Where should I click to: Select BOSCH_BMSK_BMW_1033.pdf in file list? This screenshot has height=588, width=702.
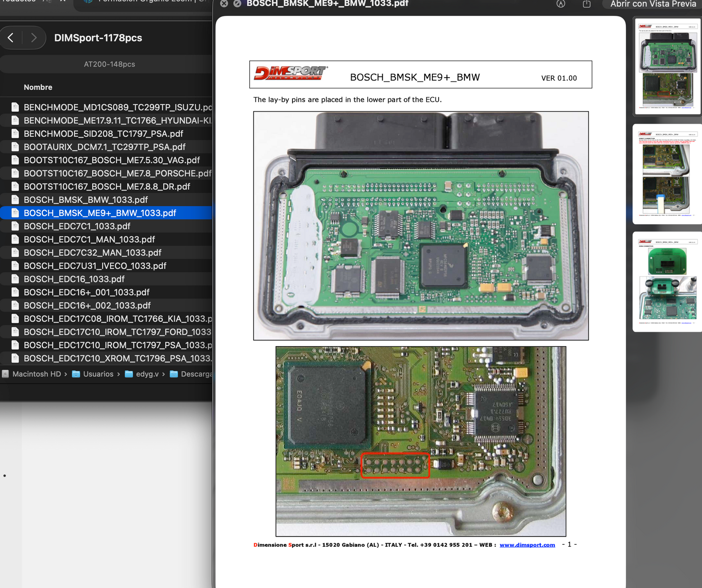86,200
